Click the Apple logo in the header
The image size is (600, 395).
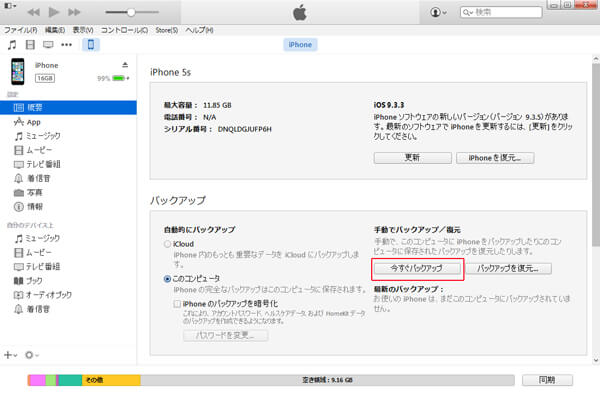coord(300,13)
